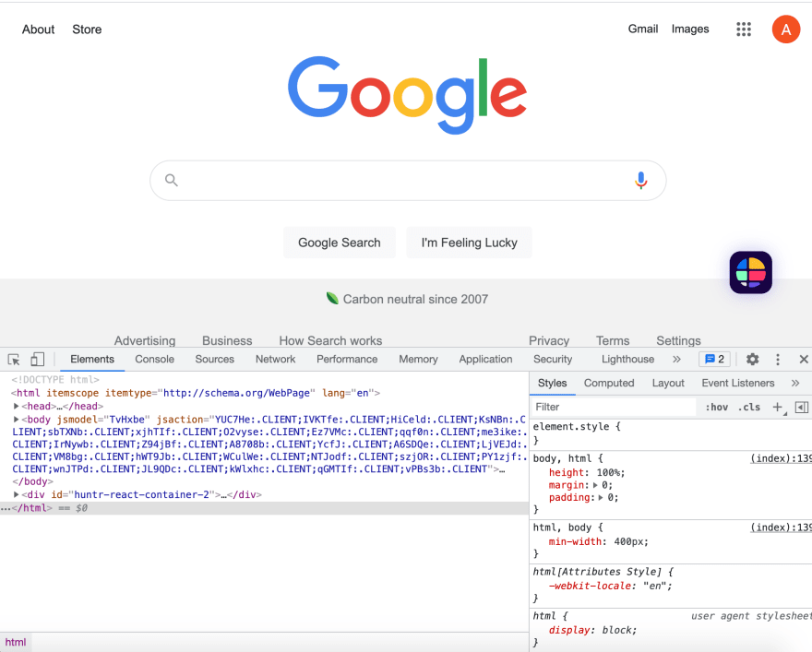
Task: Select the Layout sidebar tab
Action: (x=668, y=383)
